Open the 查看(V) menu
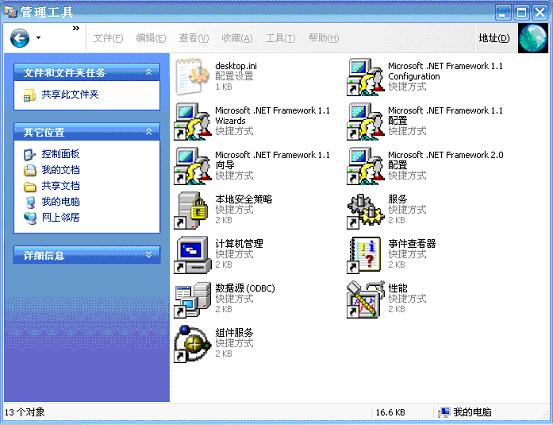Viewport: 553px width, 425px height. (x=194, y=38)
